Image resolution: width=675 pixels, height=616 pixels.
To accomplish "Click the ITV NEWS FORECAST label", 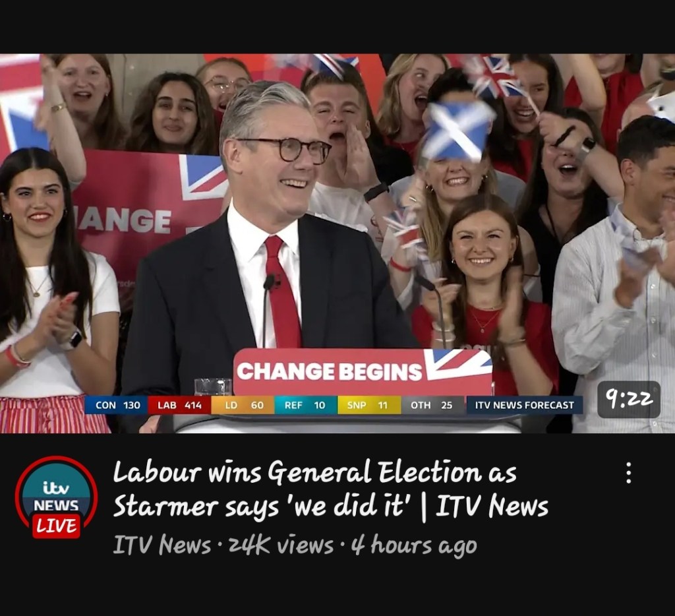I will (x=524, y=405).
